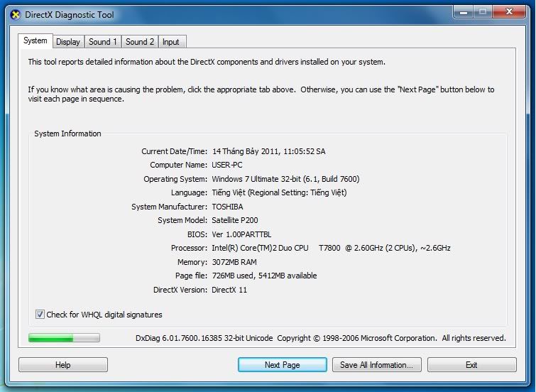
Task: Click the Memory value 3072MB RAM
Action: coord(234,262)
